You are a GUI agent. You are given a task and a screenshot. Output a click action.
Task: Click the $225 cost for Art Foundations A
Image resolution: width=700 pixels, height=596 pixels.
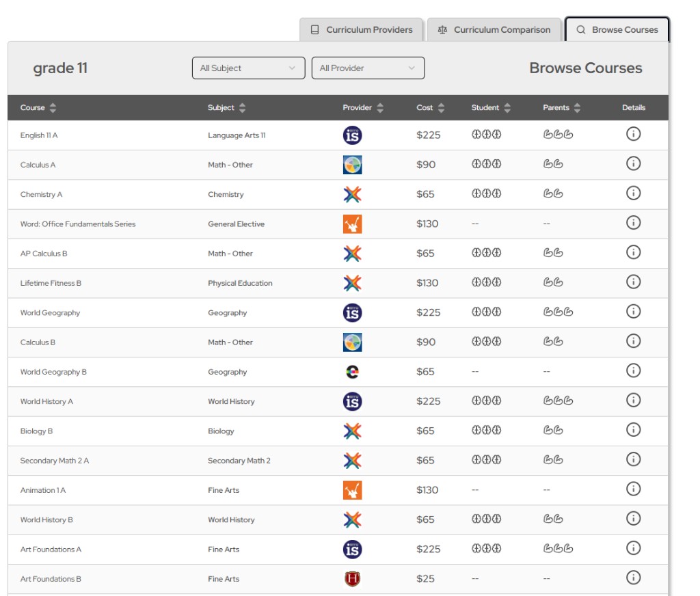pyautogui.click(x=428, y=550)
